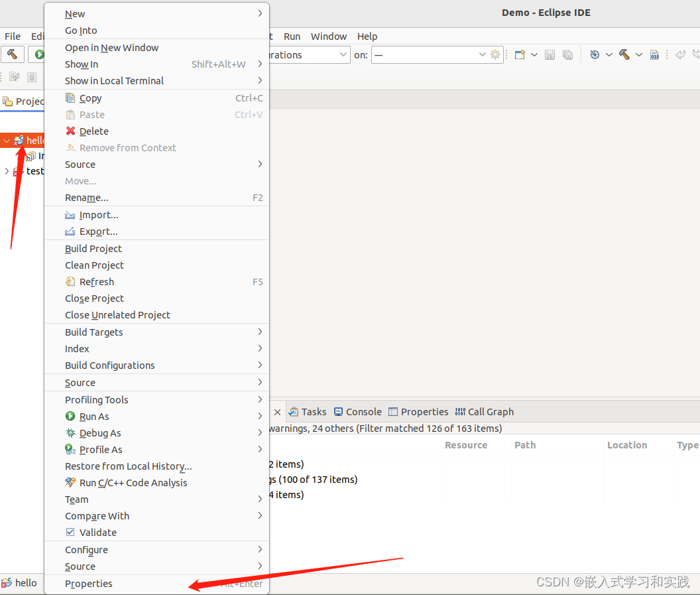
Task: Expand the New submenu arrow
Action: 260,13
